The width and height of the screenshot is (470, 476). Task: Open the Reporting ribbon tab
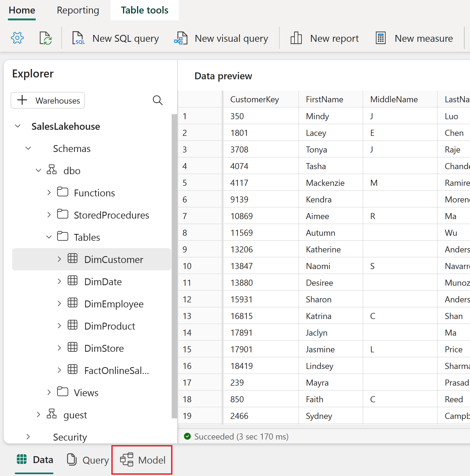pos(78,10)
